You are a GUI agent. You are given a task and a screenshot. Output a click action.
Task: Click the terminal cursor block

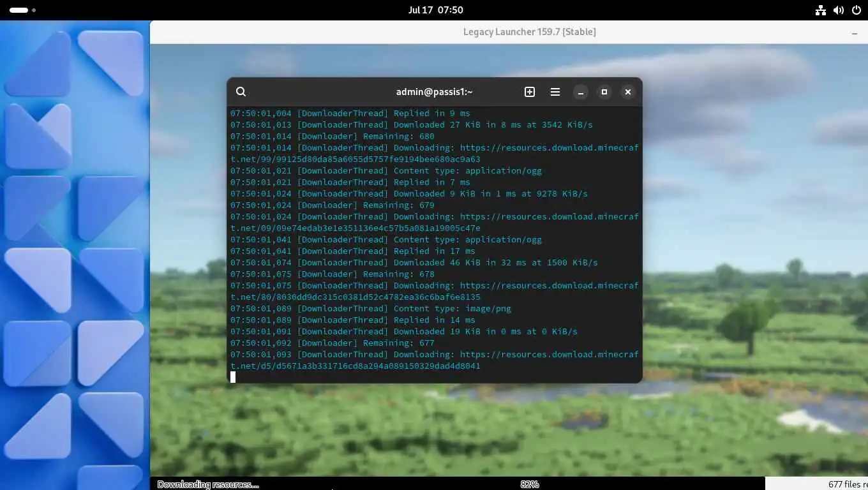(x=233, y=378)
